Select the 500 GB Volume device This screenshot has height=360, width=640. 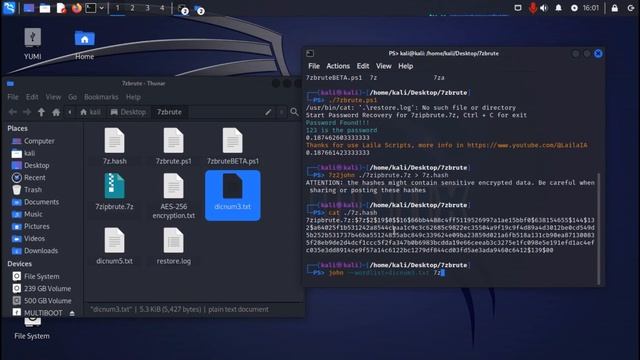click(43, 301)
